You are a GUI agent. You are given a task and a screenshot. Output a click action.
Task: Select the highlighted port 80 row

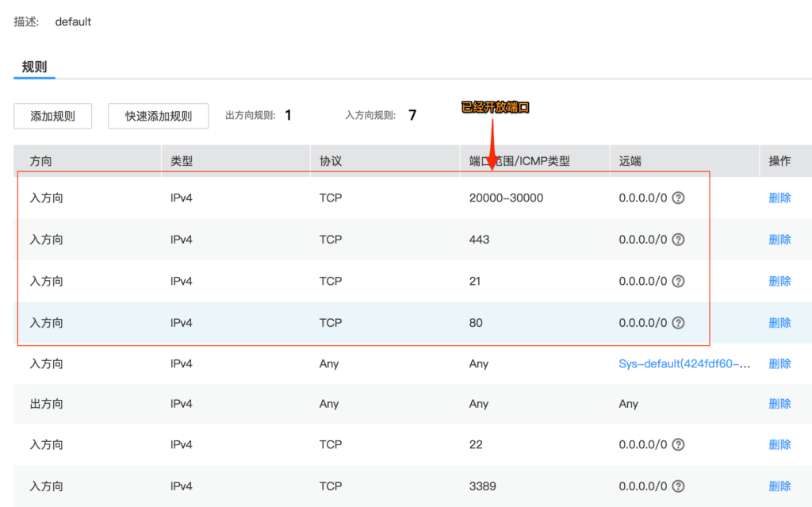412,323
